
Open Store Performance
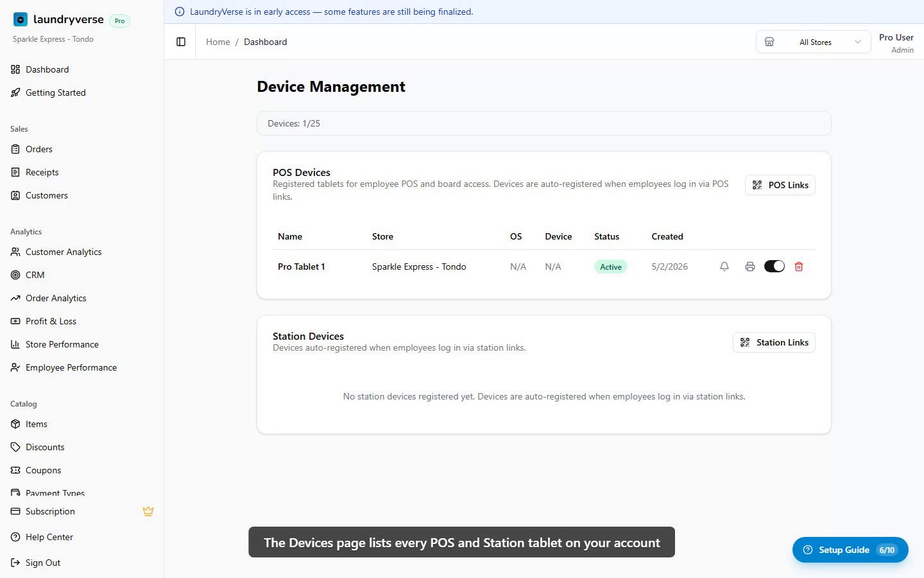(81, 344)
